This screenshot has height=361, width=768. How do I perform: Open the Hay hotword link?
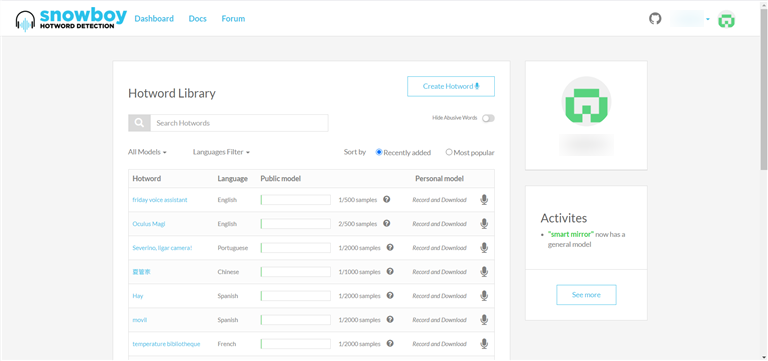[x=138, y=296]
